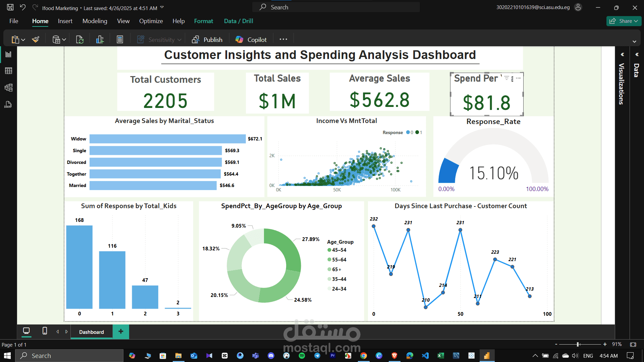Expand the Paste dropdown arrow
The height and width of the screenshot is (362, 644).
click(x=23, y=40)
